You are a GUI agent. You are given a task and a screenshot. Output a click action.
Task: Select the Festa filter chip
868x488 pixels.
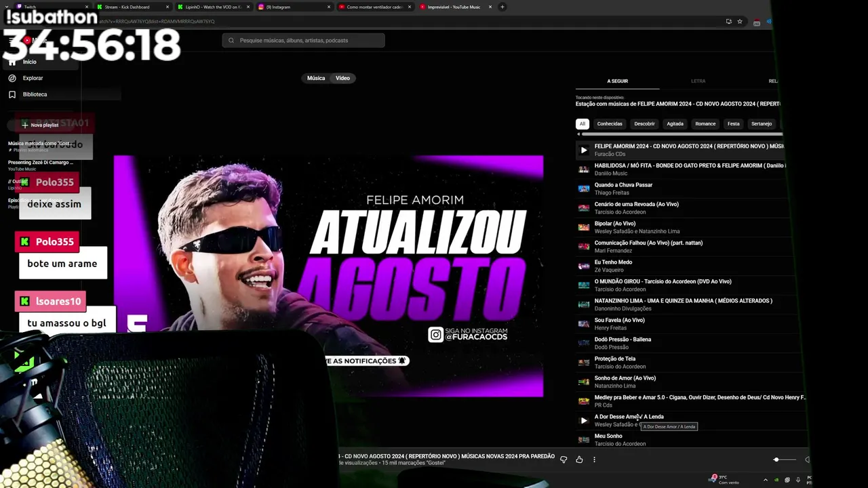(734, 124)
